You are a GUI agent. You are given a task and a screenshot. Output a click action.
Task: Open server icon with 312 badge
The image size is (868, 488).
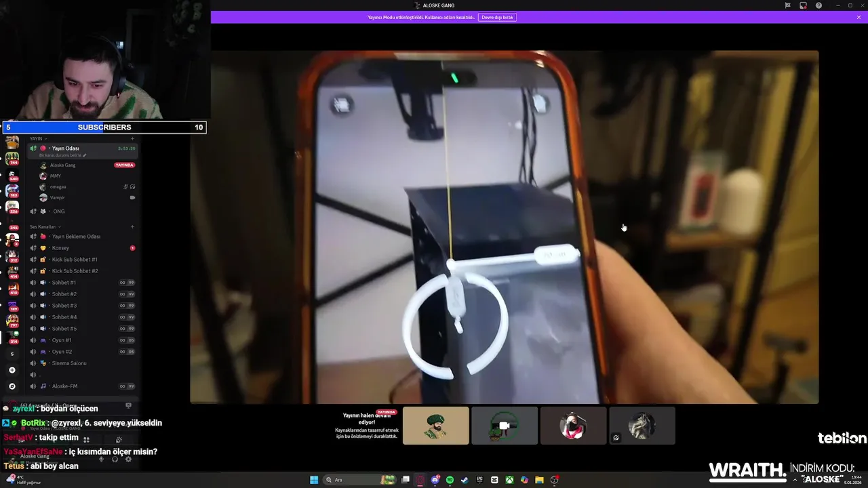click(12, 256)
